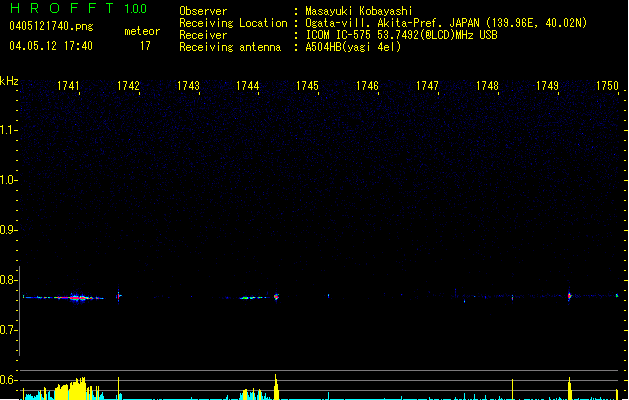
Task: Click the Observer label
Action: [x=203, y=11]
